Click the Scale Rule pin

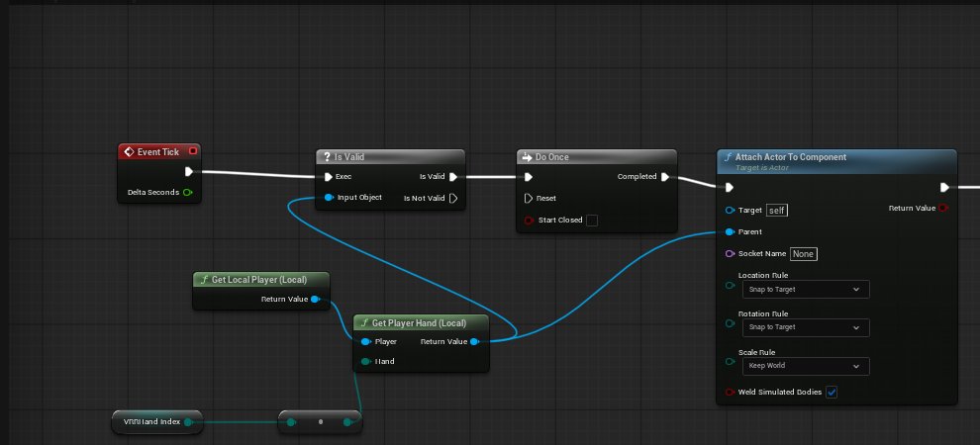(730, 361)
